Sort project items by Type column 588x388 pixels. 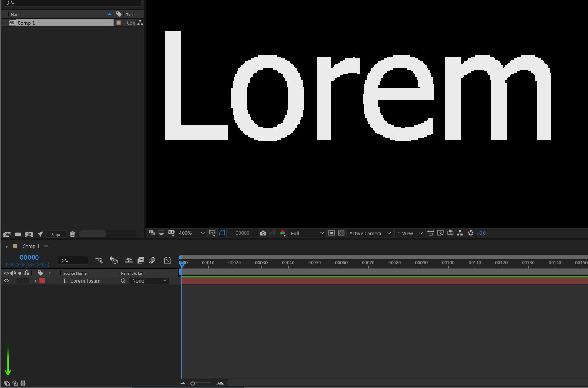pyautogui.click(x=130, y=15)
